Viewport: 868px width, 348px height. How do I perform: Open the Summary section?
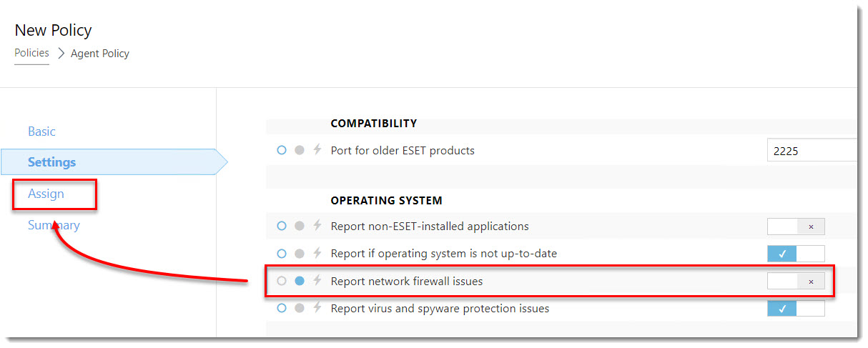[54, 225]
